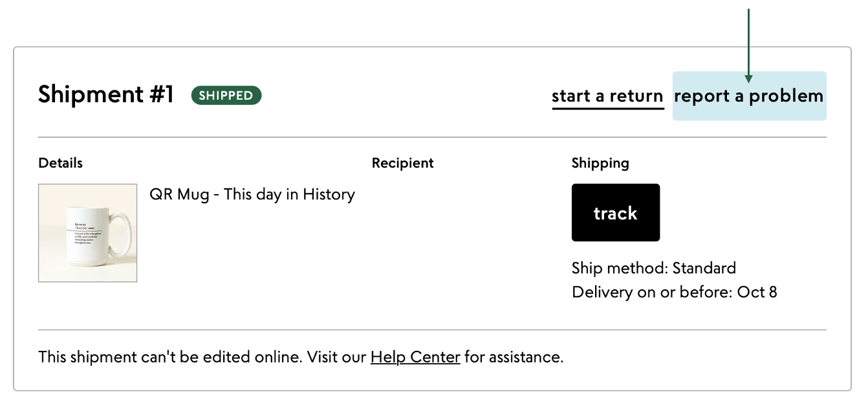
Task: Select the Ship method: Standard text
Action: [654, 268]
